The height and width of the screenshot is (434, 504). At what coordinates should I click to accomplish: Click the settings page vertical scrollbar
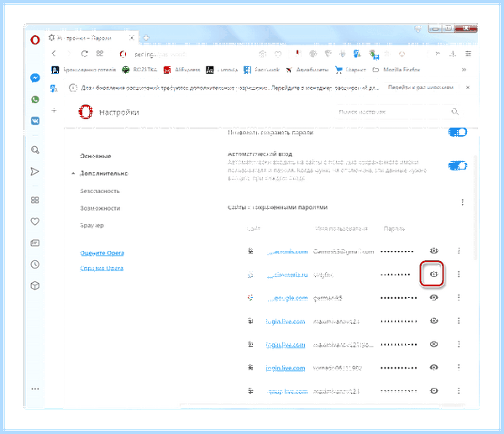475,207
